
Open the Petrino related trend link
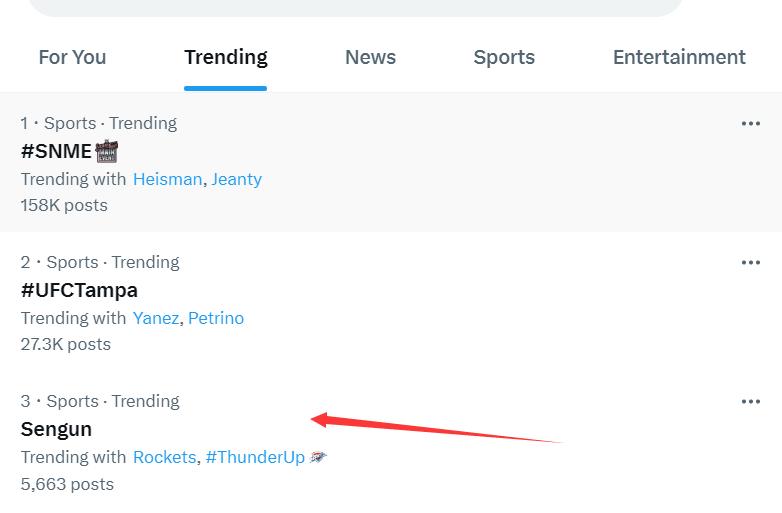coord(216,318)
